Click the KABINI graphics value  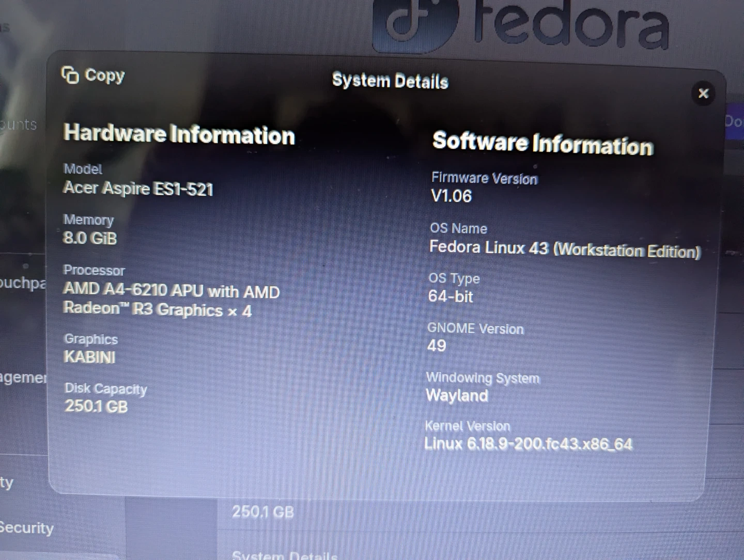coord(89,357)
